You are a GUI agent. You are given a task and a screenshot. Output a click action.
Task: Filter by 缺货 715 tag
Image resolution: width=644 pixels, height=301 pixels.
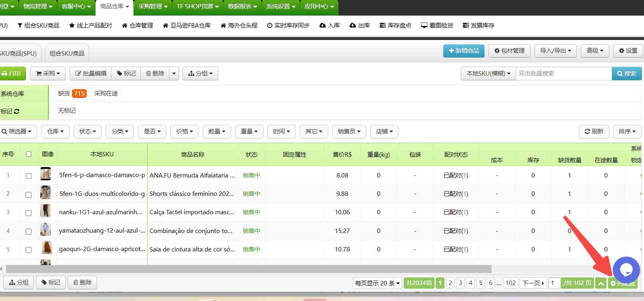click(x=72, y=94)
